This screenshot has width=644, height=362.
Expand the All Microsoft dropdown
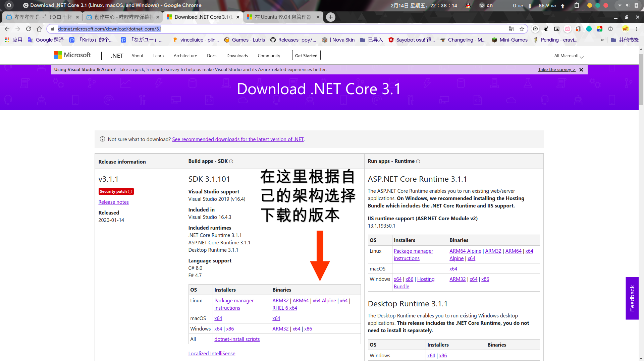pyautogui.click(x=569, y=56)
